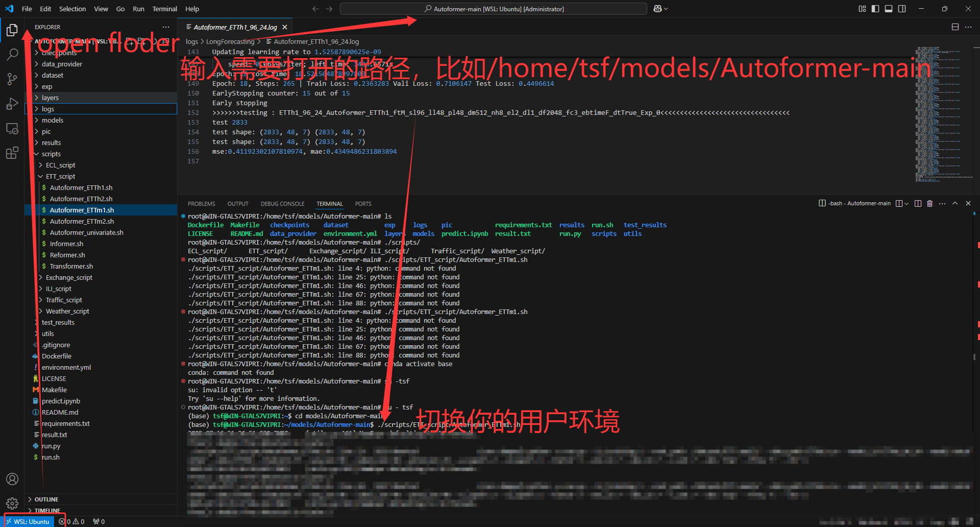This screenshot has height=527, width=980.
Task: Open Autoformer_ETTm2.sh file
Action: click(101, 221)
